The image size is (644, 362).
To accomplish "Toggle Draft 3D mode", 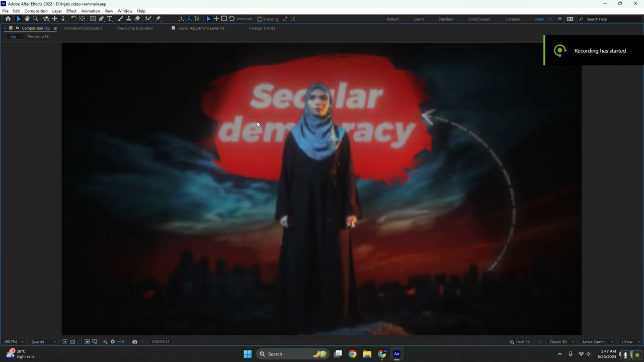I will pyautogui.click(x=520, y=342).
